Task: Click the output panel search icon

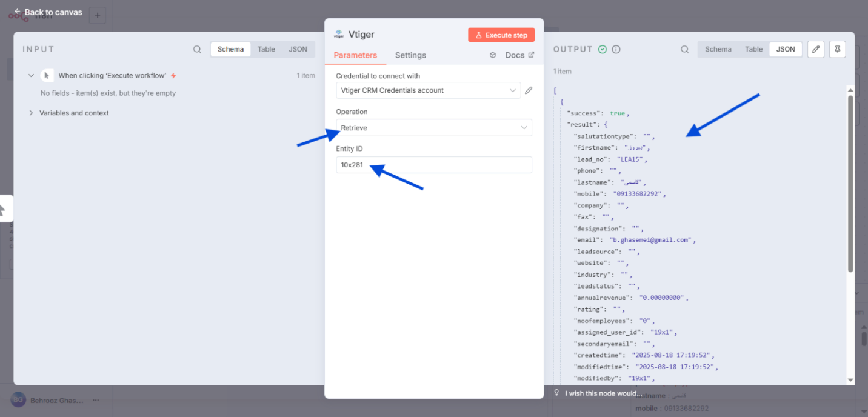Action: coord(684,50)
